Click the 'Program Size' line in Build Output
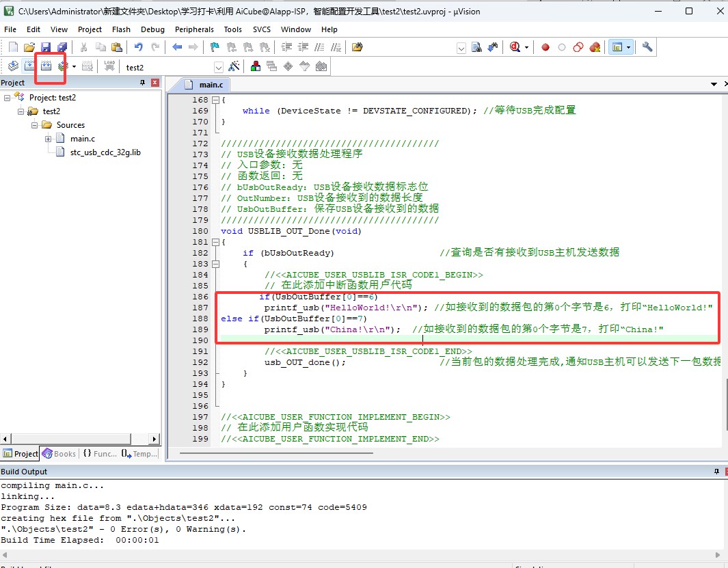Viewport: 728px width, 568px height. [184, 507]
